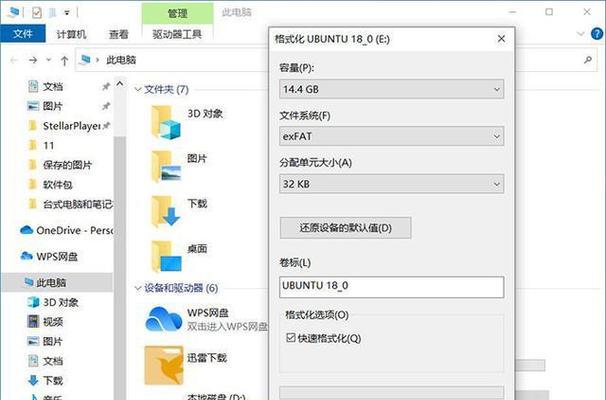
Task: Click the search magnifier icon
Action: 588,60
